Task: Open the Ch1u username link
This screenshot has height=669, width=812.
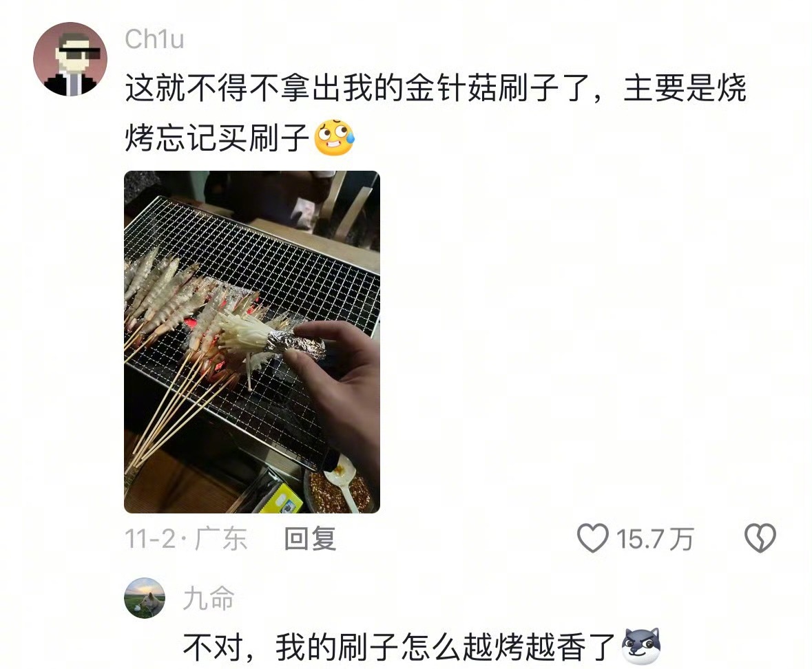Action: pyautogui.click(x=154, y=39)
